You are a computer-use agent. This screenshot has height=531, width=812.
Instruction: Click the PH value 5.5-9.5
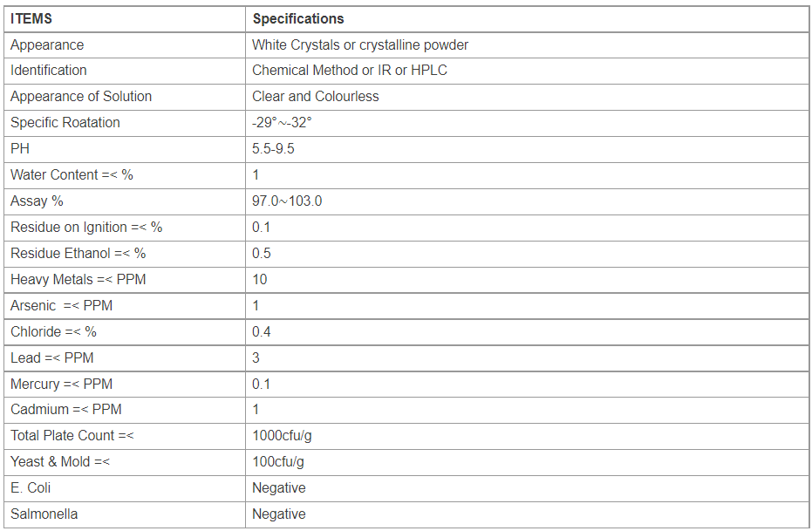[x=273, y=149]
